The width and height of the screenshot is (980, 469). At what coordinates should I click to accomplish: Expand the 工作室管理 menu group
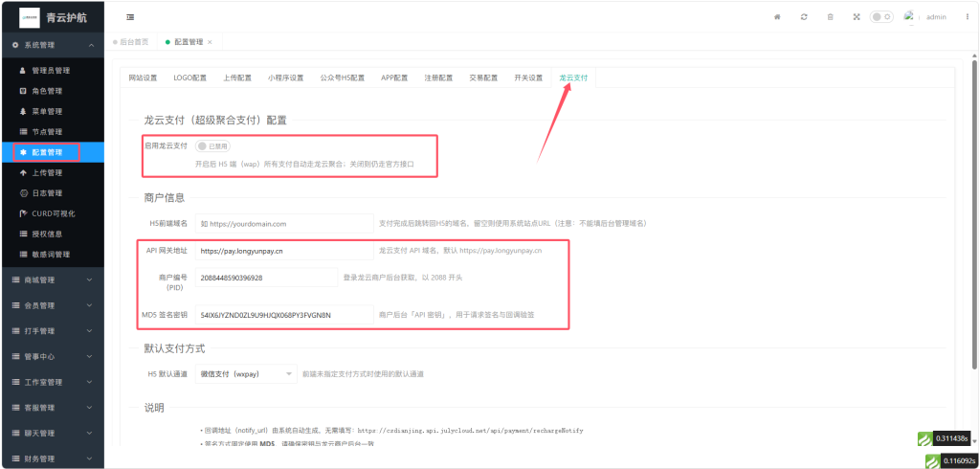click(x=52, y=382)
